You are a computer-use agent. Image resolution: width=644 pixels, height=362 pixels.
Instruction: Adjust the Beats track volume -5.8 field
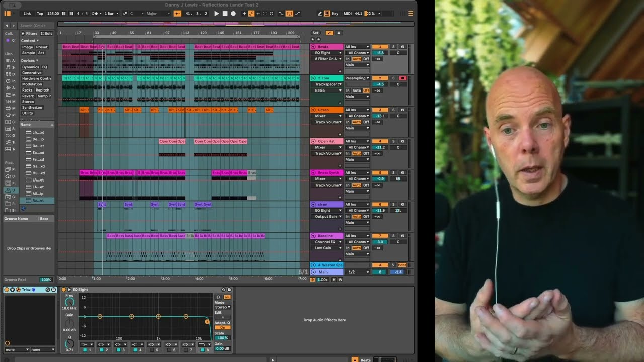380,53
